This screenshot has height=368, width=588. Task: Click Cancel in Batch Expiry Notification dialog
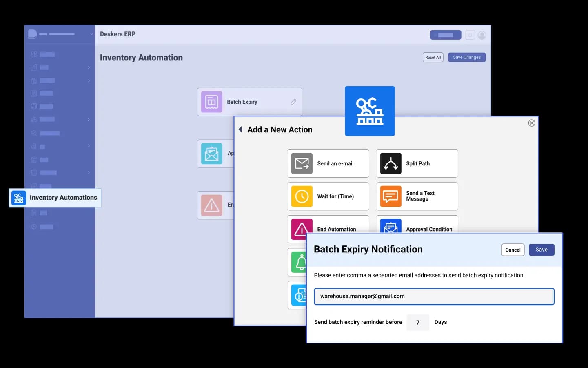coord(513,250)
